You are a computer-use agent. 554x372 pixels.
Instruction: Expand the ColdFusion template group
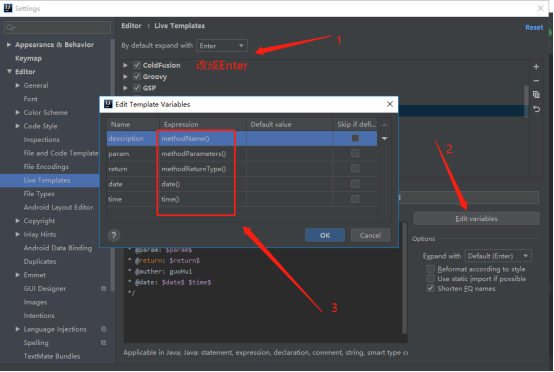(125, 65)
